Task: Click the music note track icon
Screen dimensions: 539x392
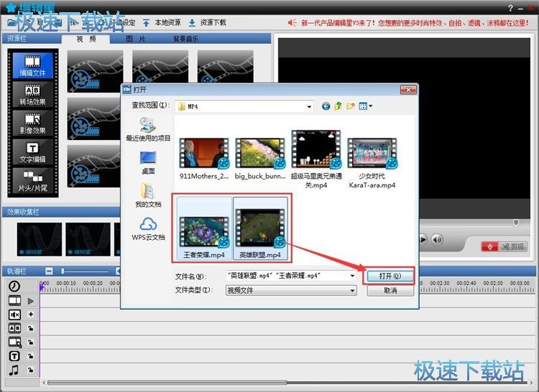Action: click(14, 370)
